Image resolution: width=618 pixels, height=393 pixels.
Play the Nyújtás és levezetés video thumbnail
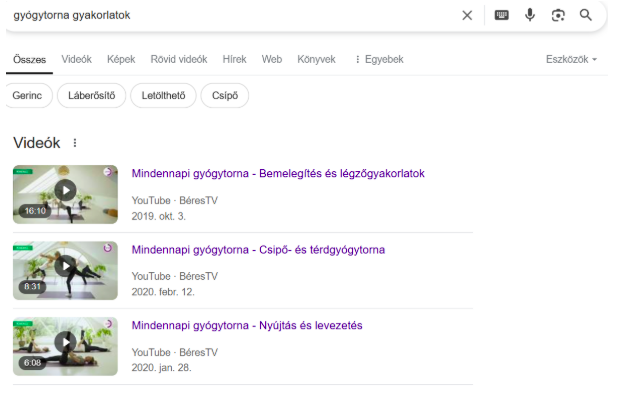(x=65, y=346)
